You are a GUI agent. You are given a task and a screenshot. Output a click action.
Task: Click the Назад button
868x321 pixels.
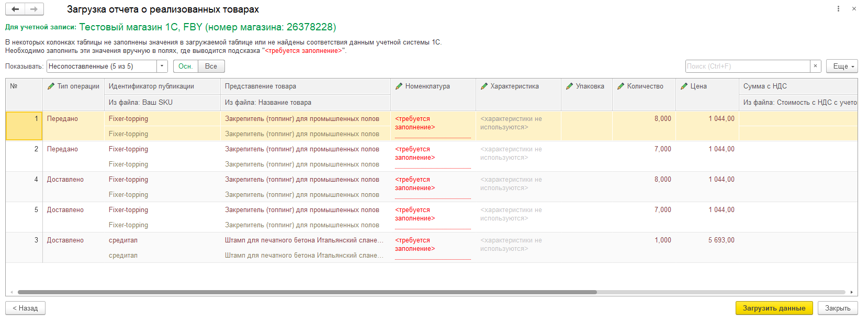[25, 308]
